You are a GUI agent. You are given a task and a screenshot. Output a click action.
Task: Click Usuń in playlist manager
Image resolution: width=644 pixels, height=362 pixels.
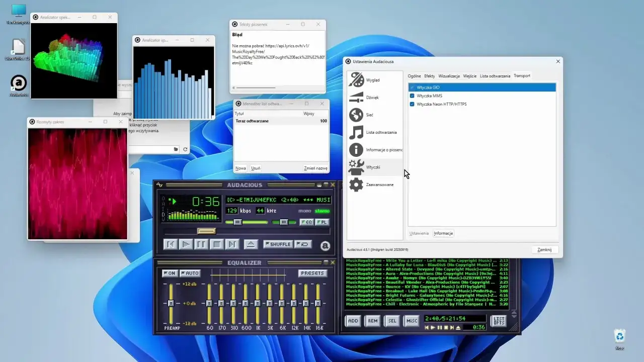coord(256,168)
